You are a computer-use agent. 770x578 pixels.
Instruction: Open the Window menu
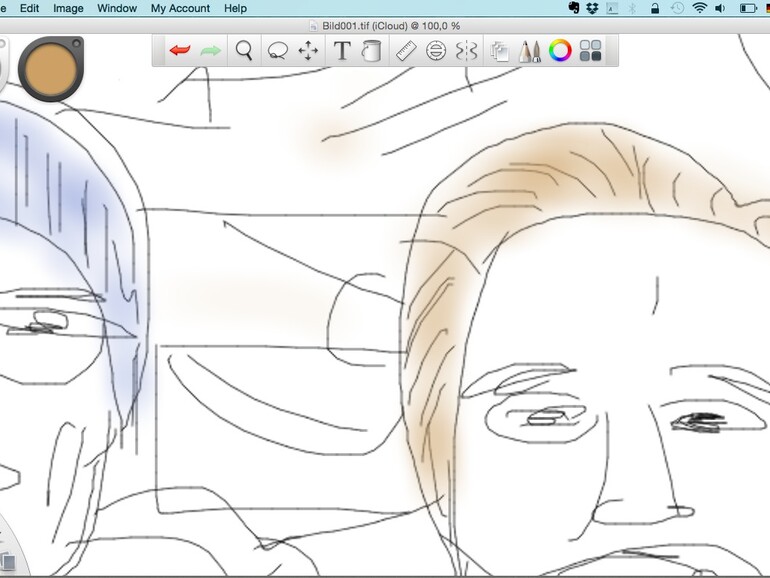(x=117, y=8)
